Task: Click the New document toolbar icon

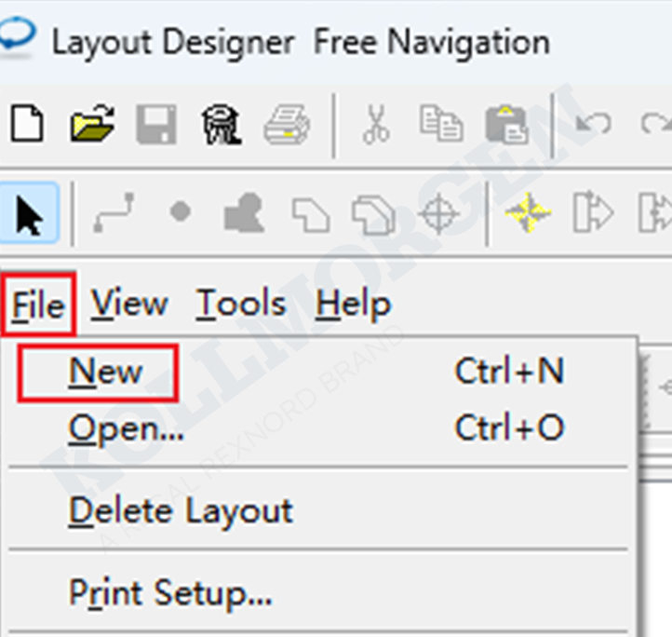Action: click(x=27, y=124)
